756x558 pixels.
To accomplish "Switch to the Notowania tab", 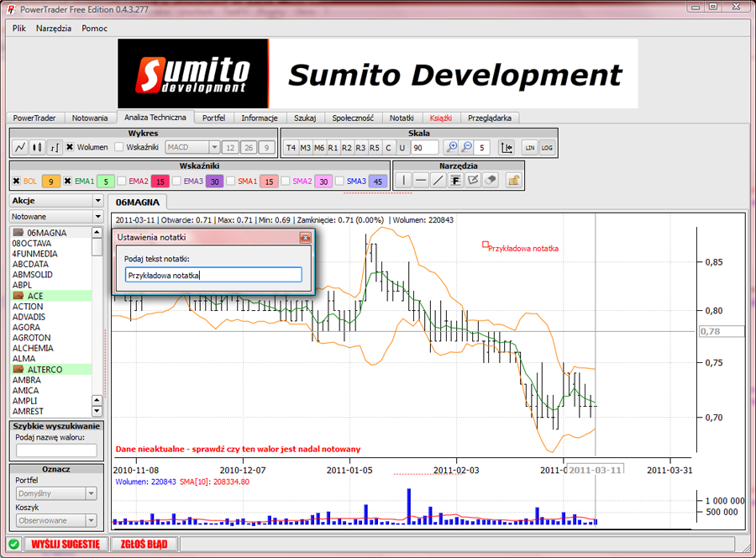I will (x=90, y=118).
